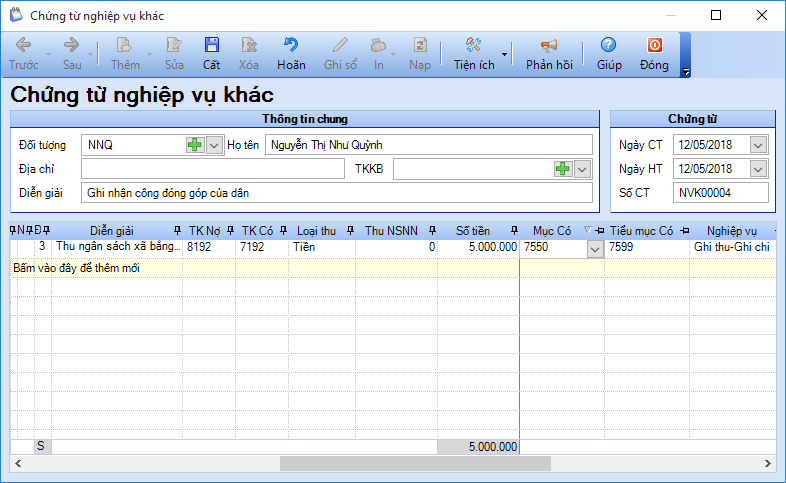Click the Ghi sổ (post) icon
Viewport: 786px width, 483px height.
click(x=340, y=54)
